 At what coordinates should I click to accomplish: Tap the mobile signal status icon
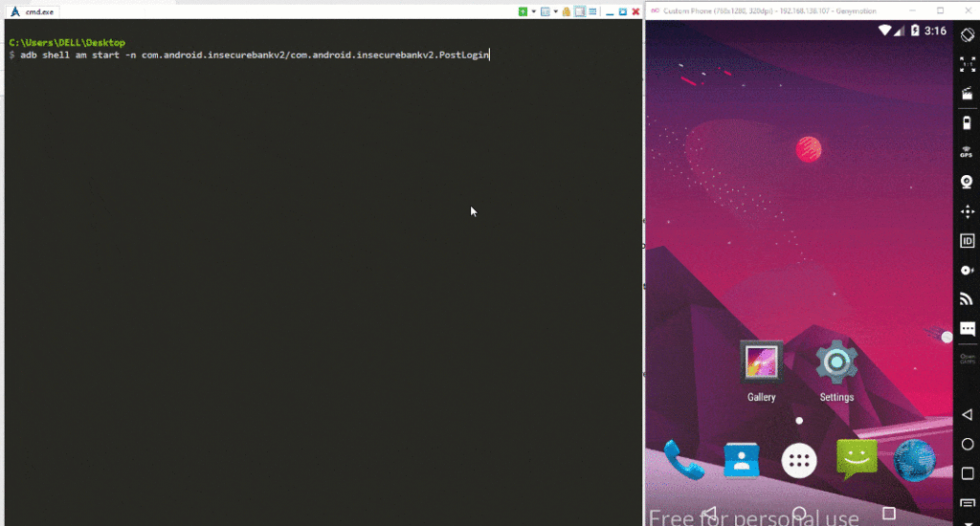(x=899, y=31)
